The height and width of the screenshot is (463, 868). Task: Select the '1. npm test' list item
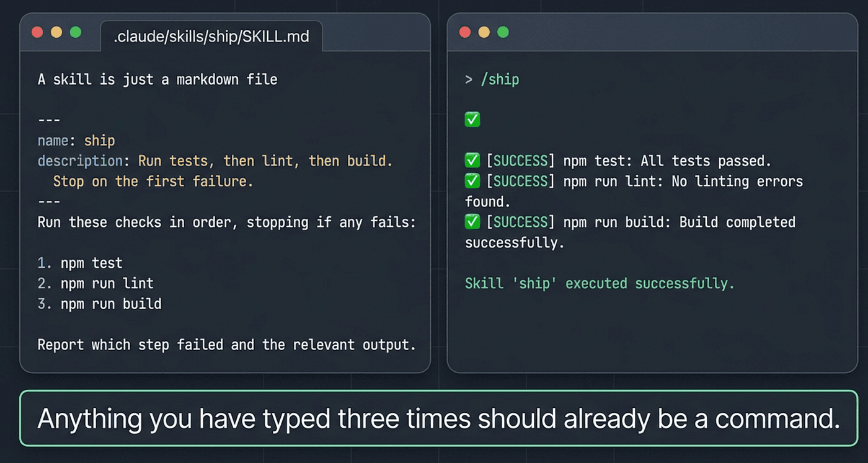click(x=80, y=263)
